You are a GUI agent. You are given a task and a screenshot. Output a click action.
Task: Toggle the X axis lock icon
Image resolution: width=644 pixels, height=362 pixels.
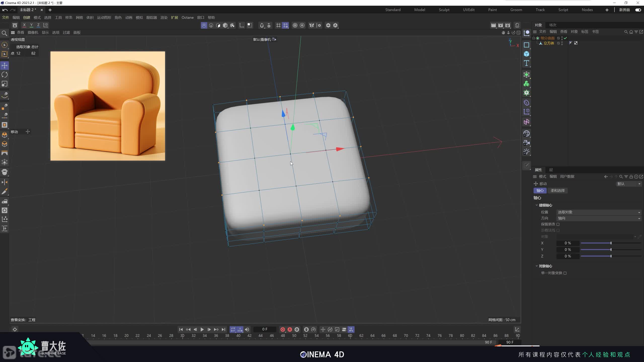(x=24, y=25)
